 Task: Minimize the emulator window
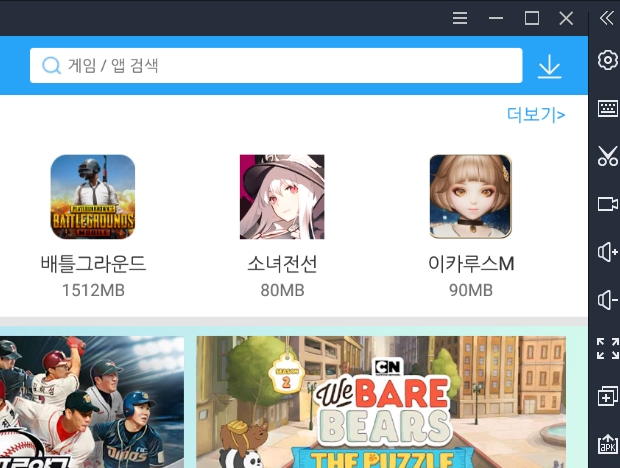495,18
